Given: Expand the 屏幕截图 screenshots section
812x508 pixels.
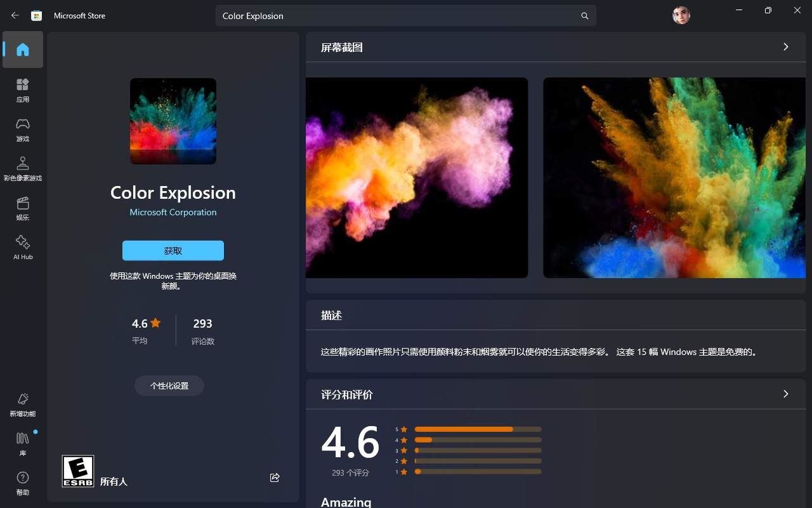Looking at the screenshot, I should (785, 46).
